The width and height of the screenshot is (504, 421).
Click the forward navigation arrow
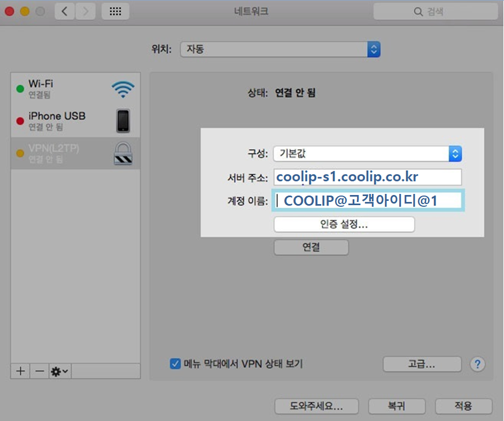click(x=86, y=12)
